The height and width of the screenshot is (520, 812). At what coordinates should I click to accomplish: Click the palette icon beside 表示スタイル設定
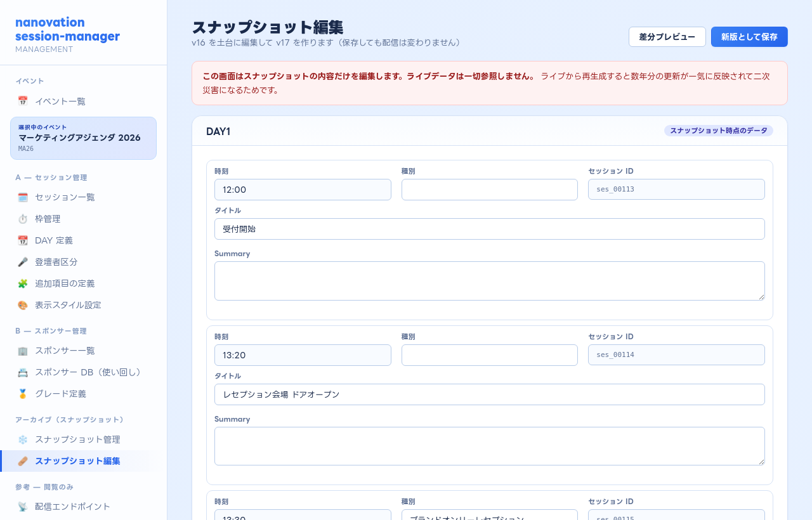coord(23,305)
